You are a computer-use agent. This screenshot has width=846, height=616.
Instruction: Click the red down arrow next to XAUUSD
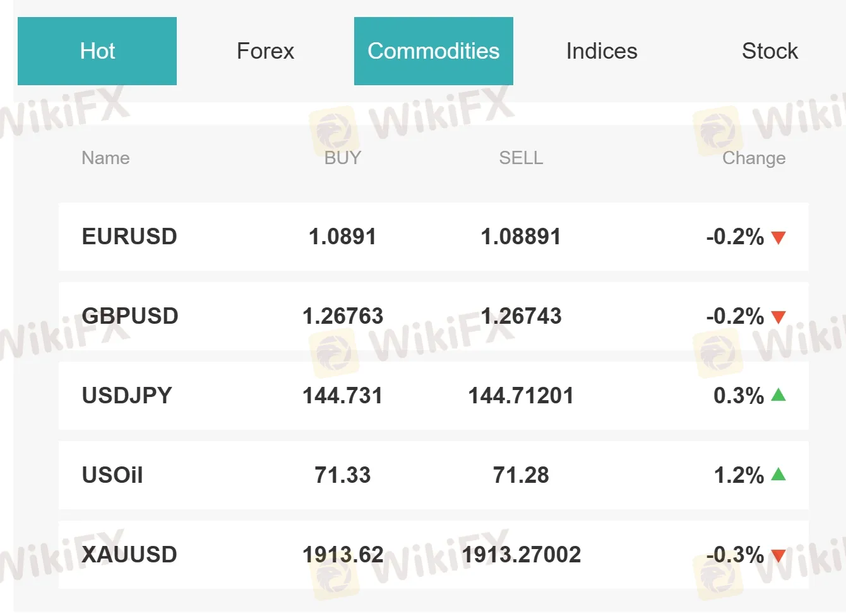tap(779, 555)
